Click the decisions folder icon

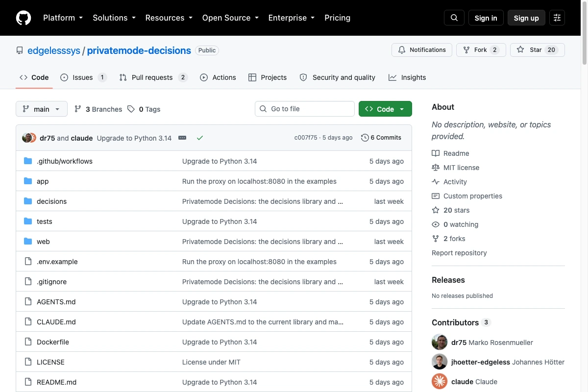point(28,201)
